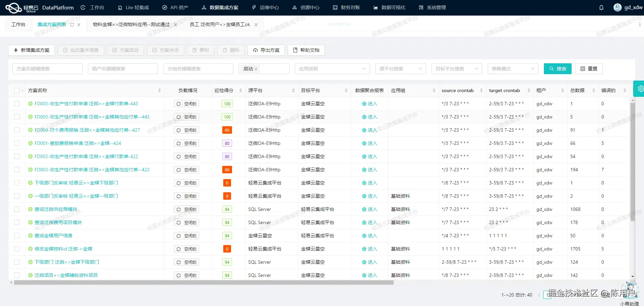Switch to the 员工 泛微用户=>金蝶员工ok tab
The height and width of the screenshot is (306, 644).
pyautogui.click(x=219, y=24)
